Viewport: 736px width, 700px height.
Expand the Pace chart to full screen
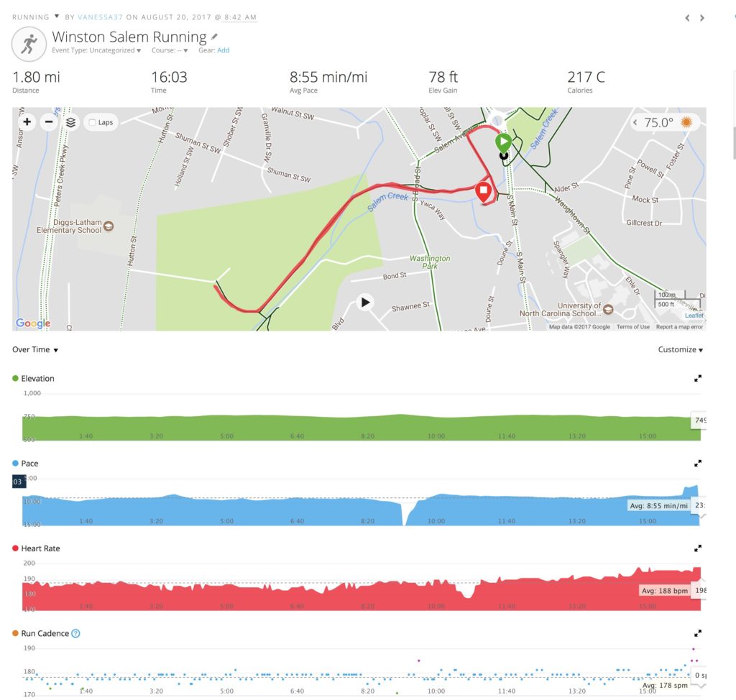697,464
